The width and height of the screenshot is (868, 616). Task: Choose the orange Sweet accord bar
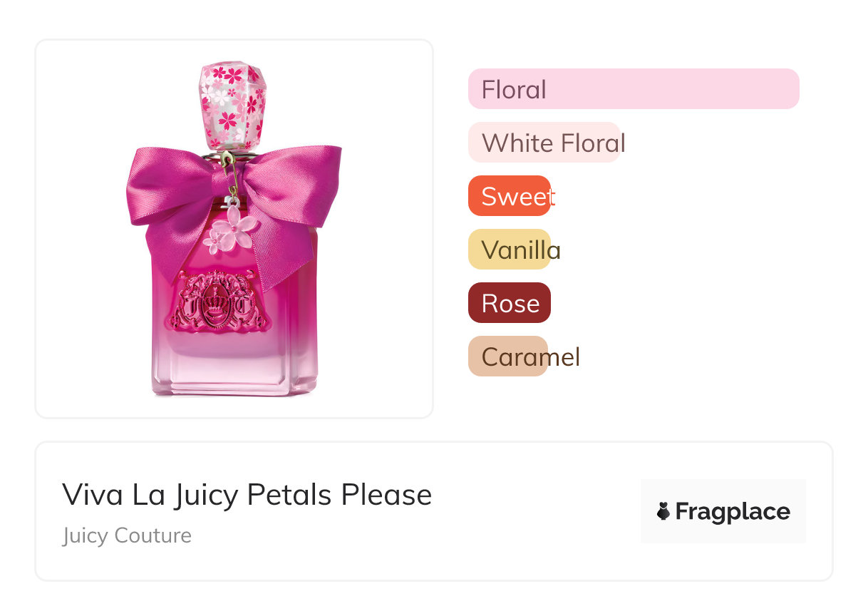509,196
